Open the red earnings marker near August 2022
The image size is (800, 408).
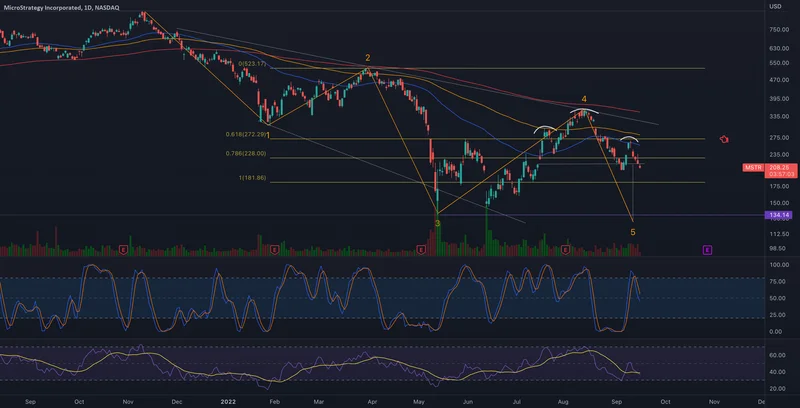point(566,248)
